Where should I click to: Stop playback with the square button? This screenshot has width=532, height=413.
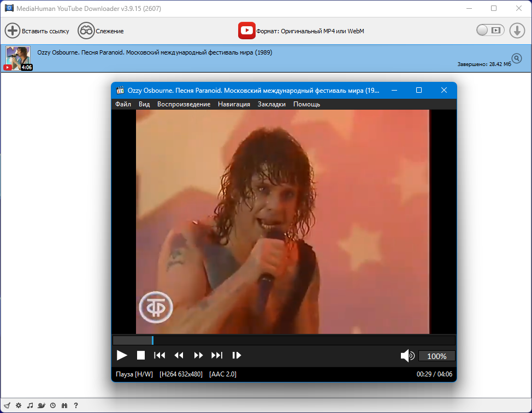pyautogui.click(x=141, y=355)
